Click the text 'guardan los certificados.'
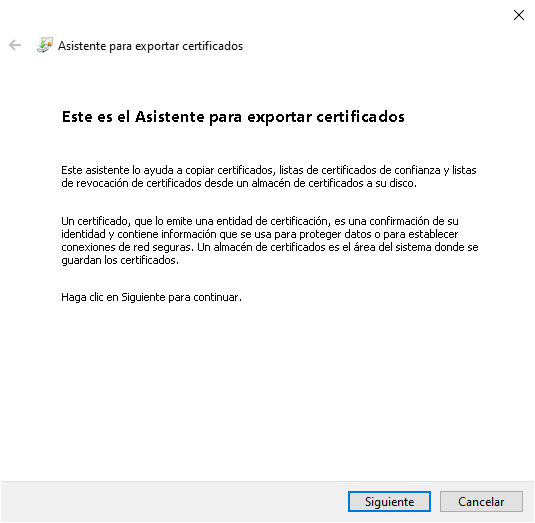Screen dimensions: 535x523 point(120,260)
